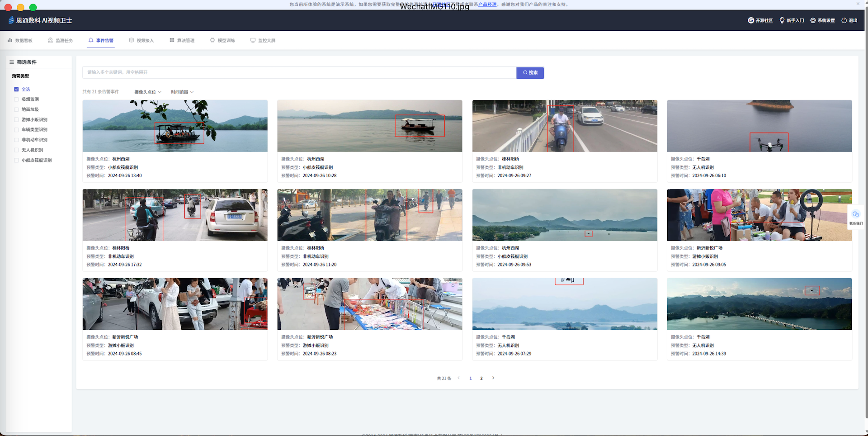The width and height of the screenshot is (868, 436).
Task: Open the lake panorama image from 09:53
Action: (x=565, y=215)
